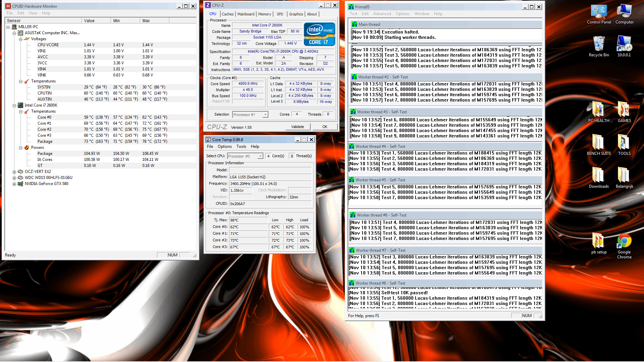Click Worker thread #4 title bar in Prime95
644x362 pixels.
[x=445, y=146]
